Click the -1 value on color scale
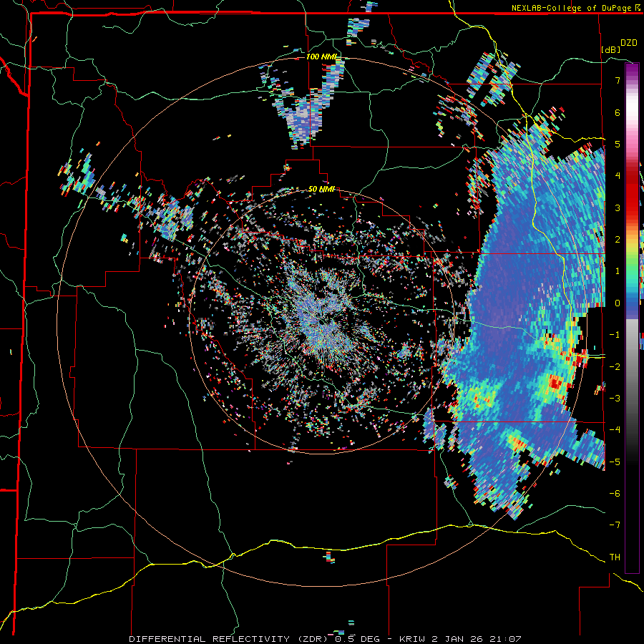The image size is (644, 644). point(615,335)
